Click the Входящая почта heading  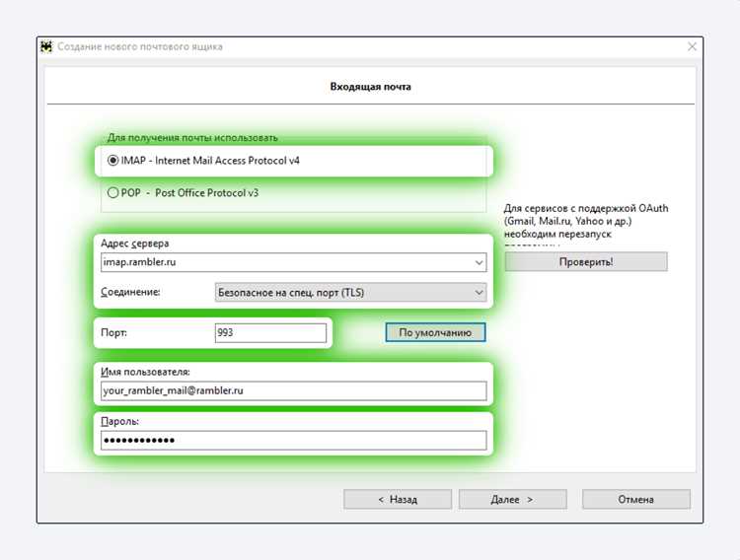(370, 87)
